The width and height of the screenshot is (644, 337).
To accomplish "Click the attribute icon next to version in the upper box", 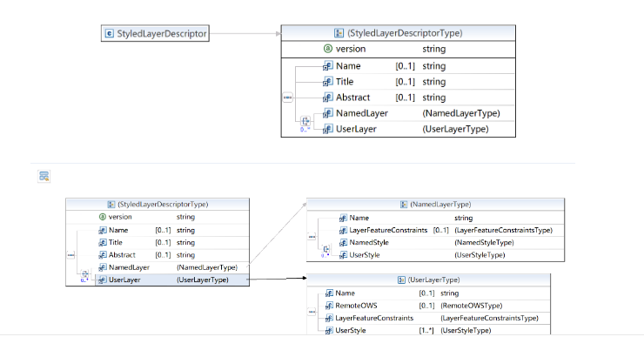I will [x=327, y=49].
